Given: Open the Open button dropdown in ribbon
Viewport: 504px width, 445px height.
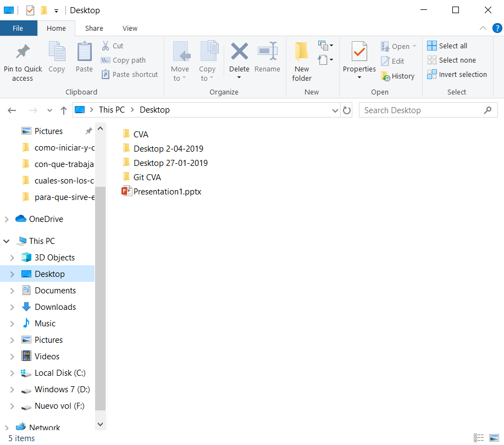Looking at the screenshot, I should [x=414, y=46].
